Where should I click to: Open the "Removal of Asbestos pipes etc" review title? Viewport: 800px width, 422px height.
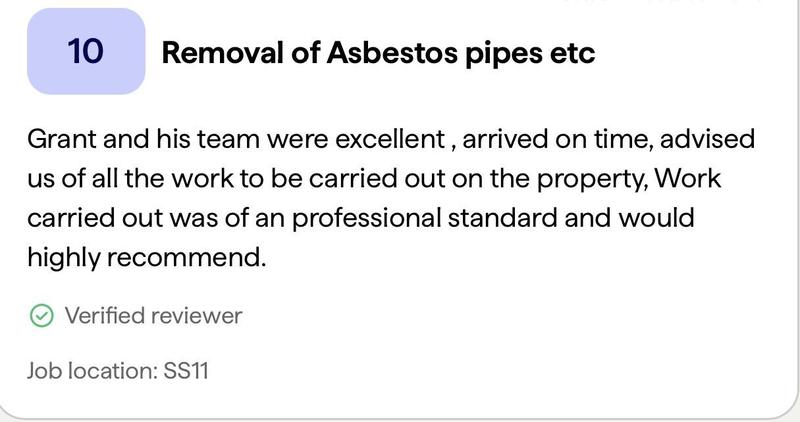coord(378,52)
